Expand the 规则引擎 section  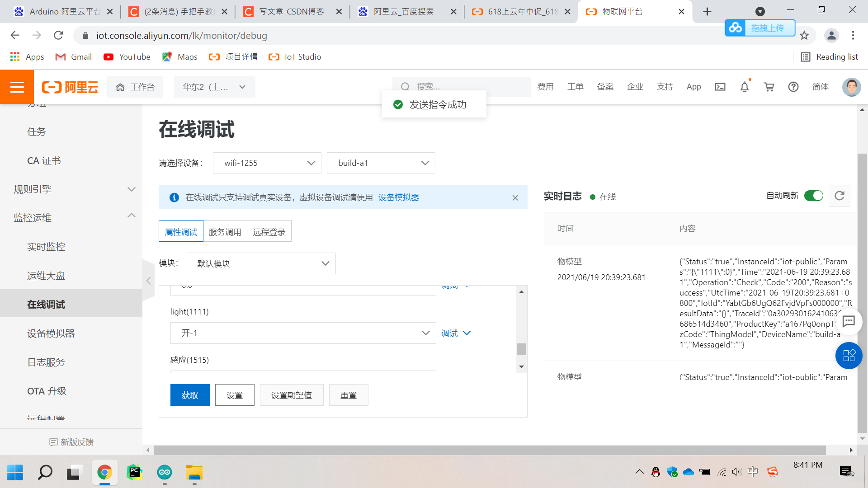click(132, 189)
